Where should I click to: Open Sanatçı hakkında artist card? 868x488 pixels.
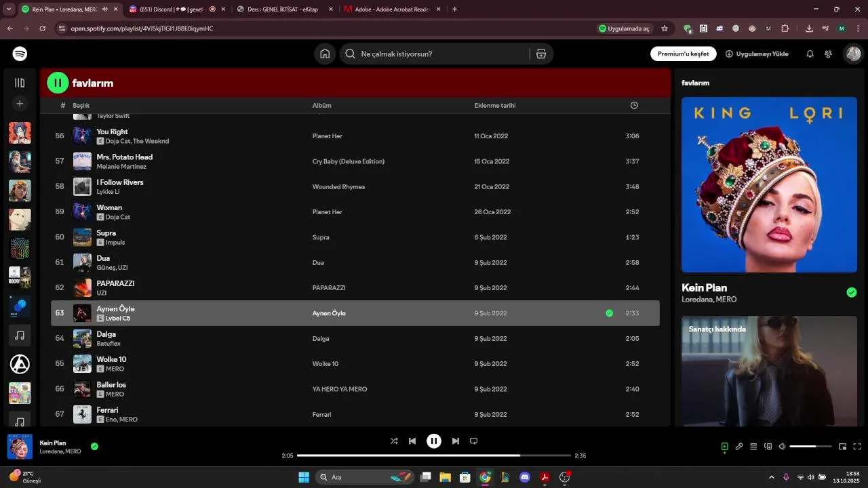769,371
